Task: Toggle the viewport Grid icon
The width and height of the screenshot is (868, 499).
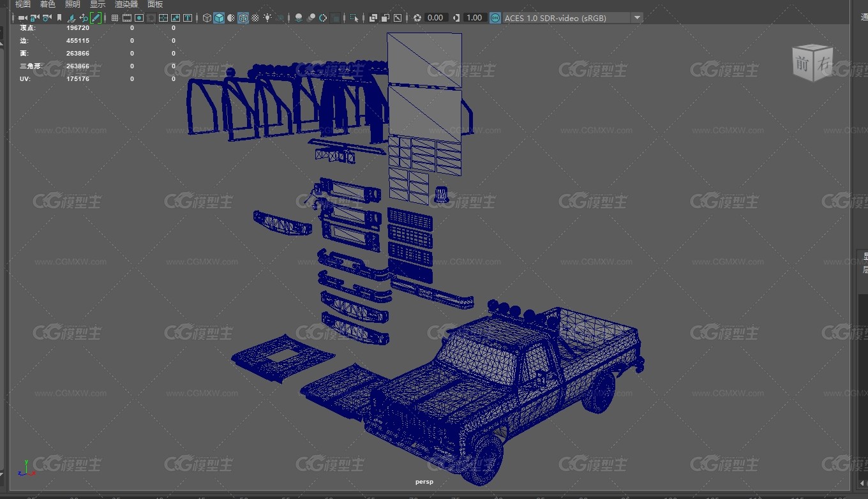Action: click(x=114, y=18)
